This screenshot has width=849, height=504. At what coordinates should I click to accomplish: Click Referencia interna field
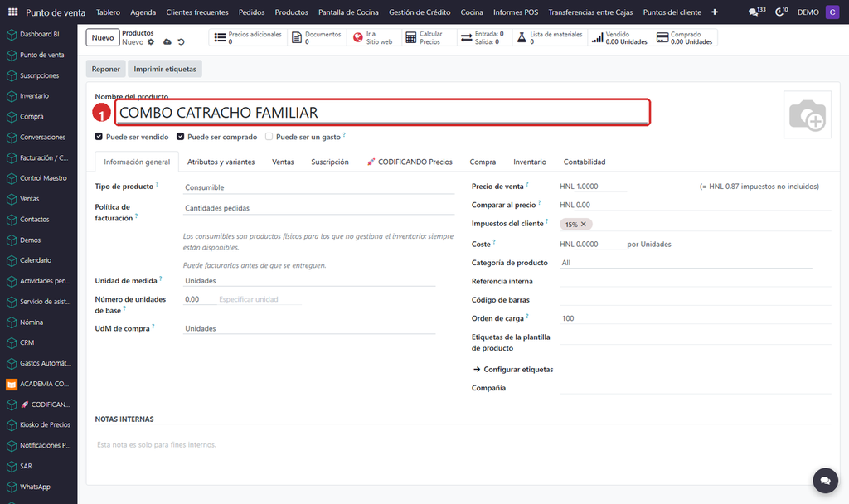click(696, 281)
